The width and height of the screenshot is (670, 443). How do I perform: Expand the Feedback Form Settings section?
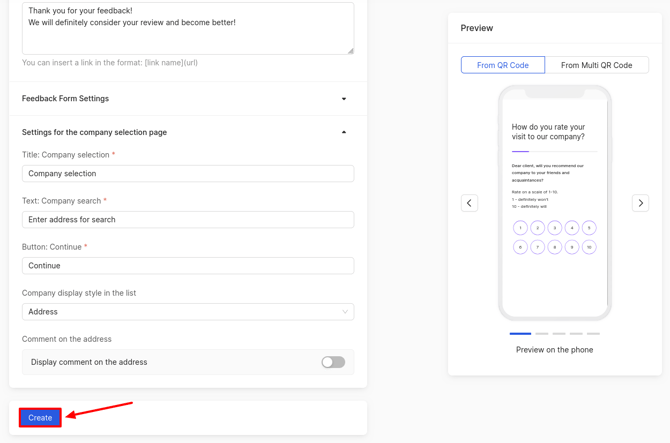(x=344, y=99)
